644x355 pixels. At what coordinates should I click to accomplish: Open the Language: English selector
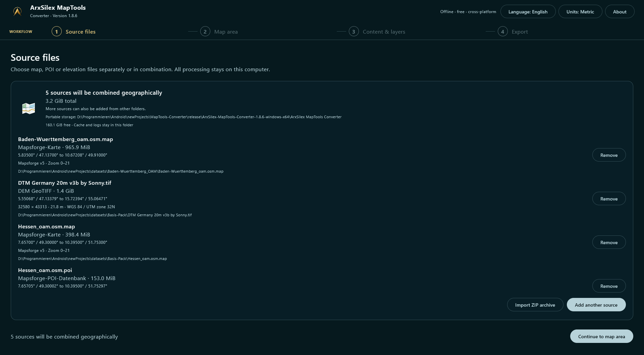coord(528,12)
